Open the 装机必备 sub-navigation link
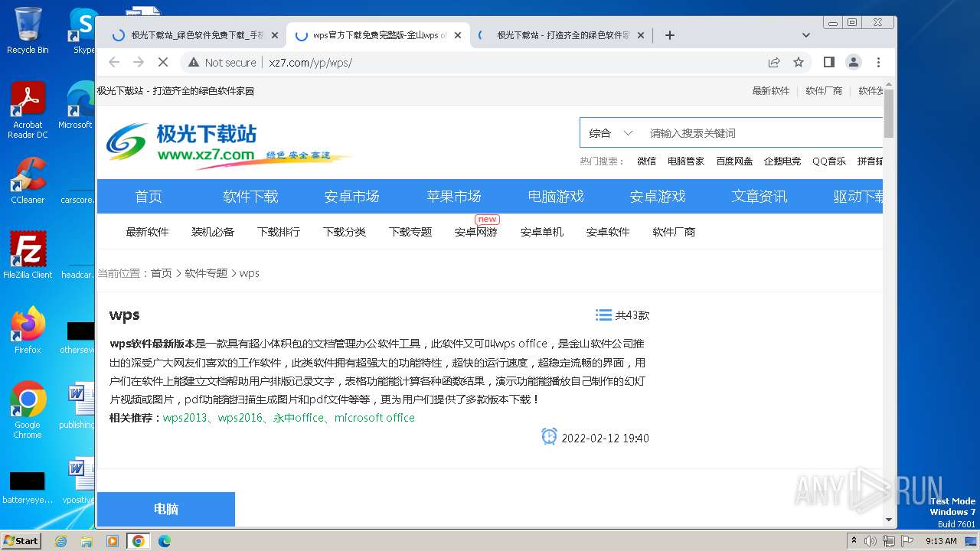 tap(213, 232)
